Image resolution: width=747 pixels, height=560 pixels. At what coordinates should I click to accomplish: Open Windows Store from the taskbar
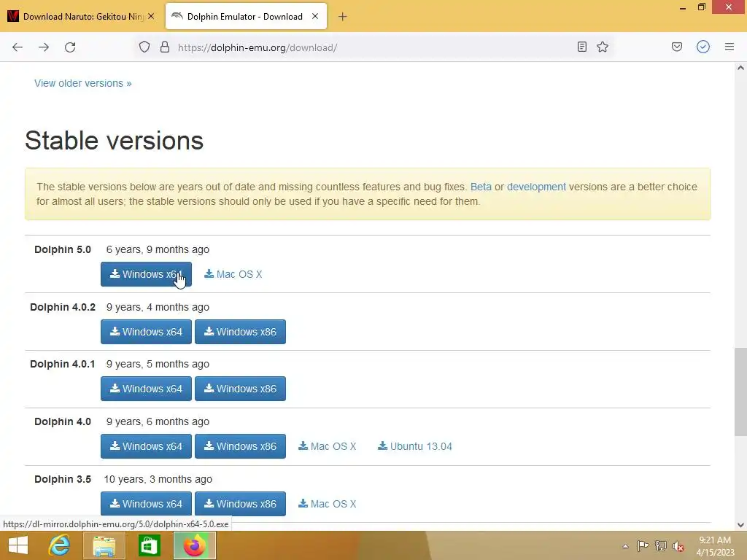click(149, 545)
